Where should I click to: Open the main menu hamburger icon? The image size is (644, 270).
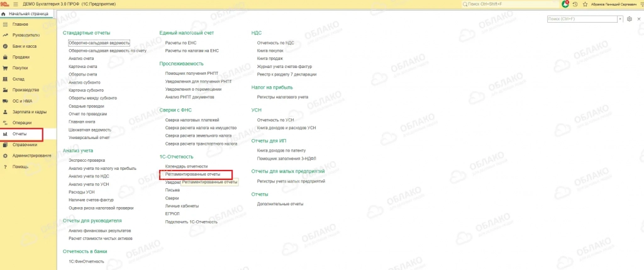coord(16,4)
